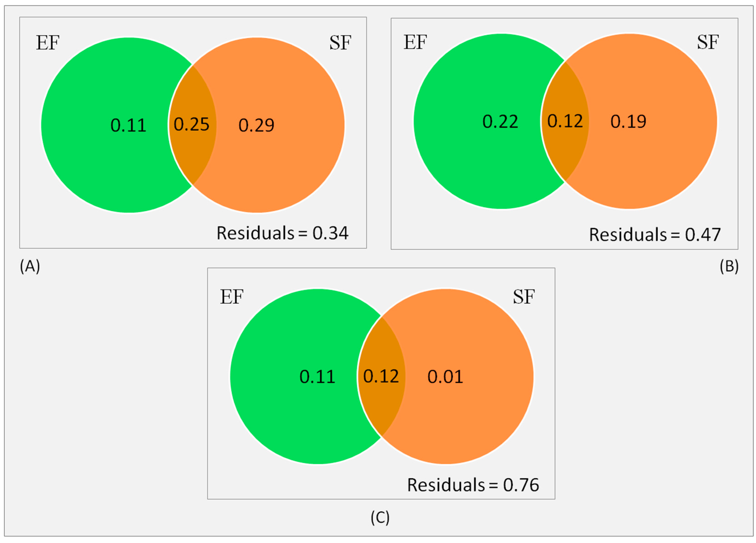Image resolution: width=756 pixels, height=543 pixels.
Task: Click the 0.22 value in panel B
Action: [500, 122]
